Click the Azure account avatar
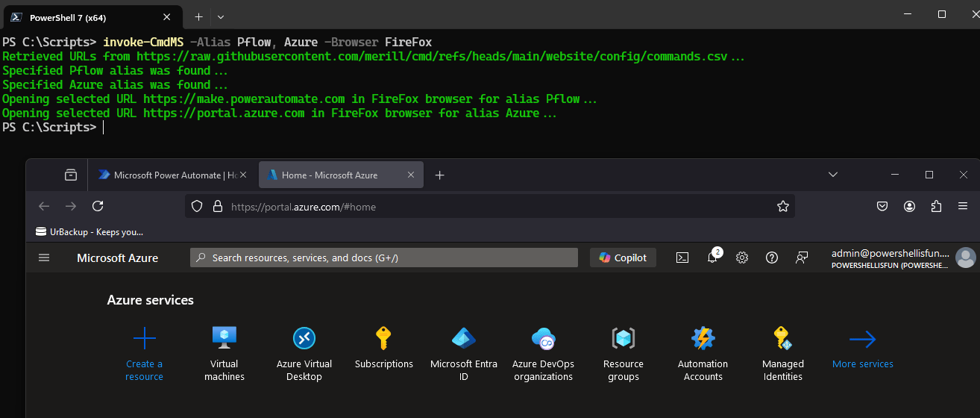 pos(966,258)
